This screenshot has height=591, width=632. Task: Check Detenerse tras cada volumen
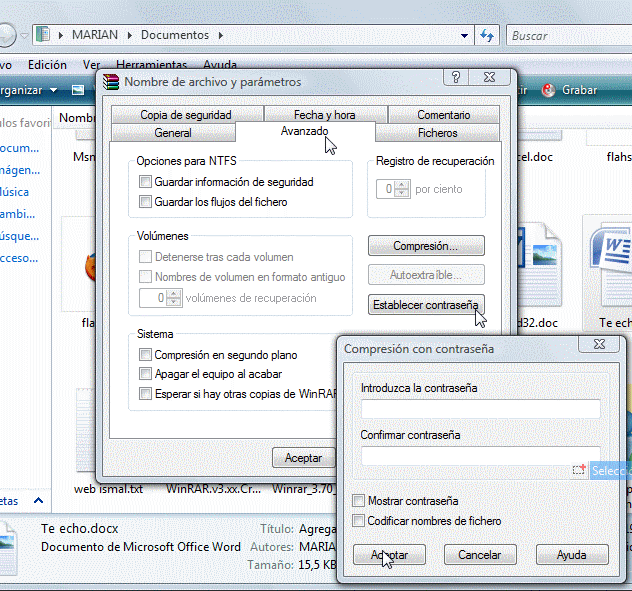tap(145, 257)
